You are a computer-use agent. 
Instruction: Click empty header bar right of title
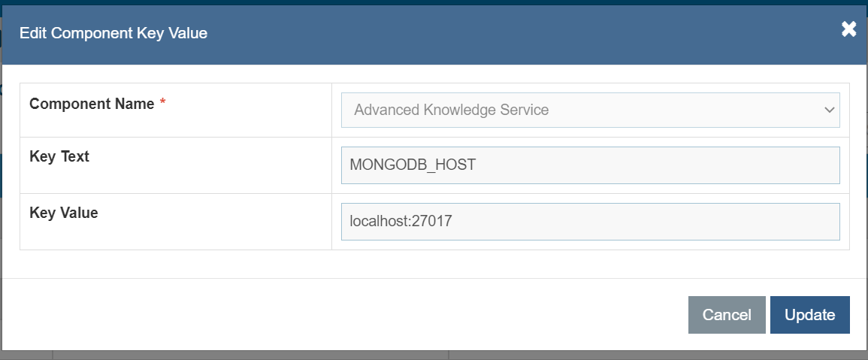coord(526,33)
